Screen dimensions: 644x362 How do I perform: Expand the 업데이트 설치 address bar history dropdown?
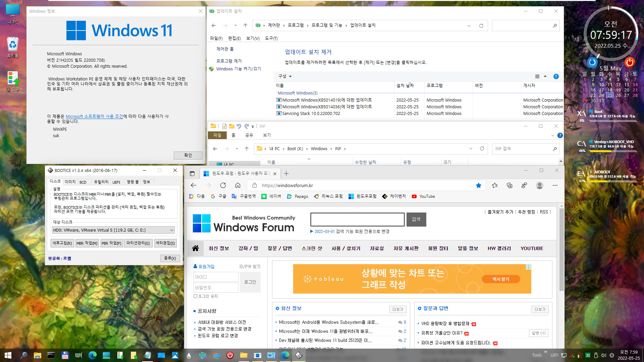(469, 25)
